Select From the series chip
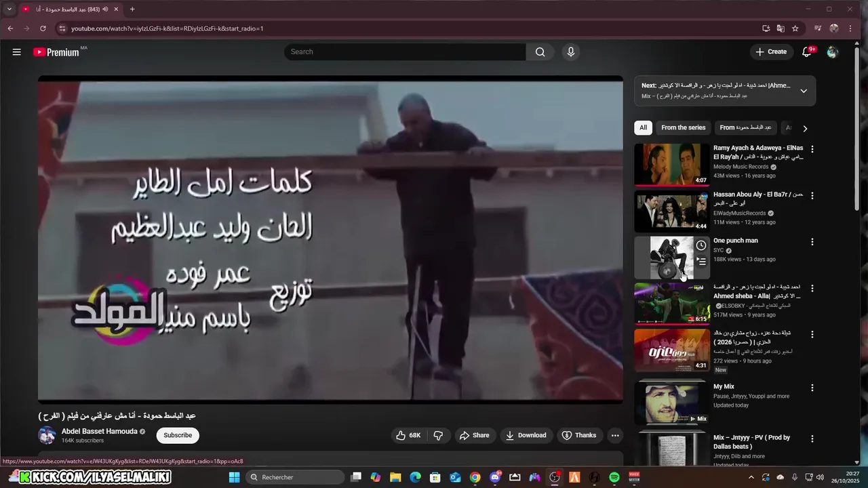The height and width of the screenshot is (488, 868). (x=683, y=127)
